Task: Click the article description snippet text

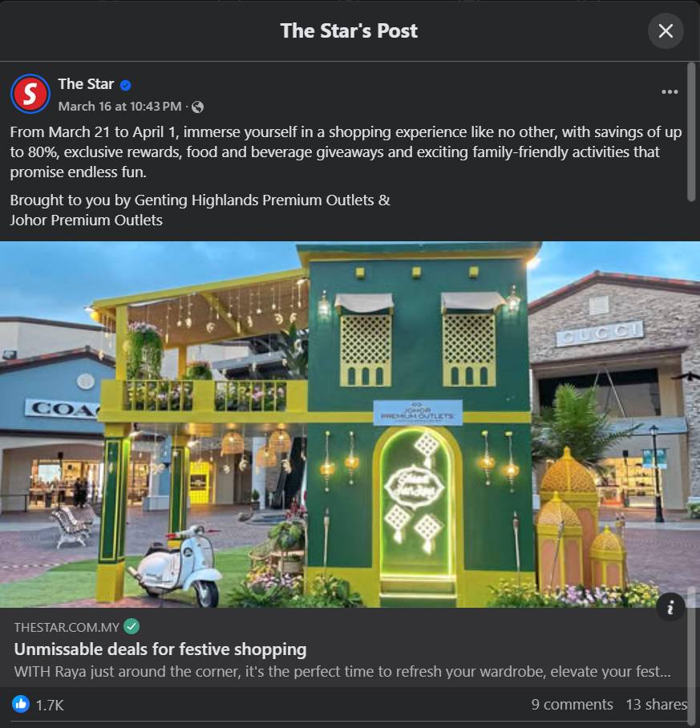Action: click(x=342, y=671)
